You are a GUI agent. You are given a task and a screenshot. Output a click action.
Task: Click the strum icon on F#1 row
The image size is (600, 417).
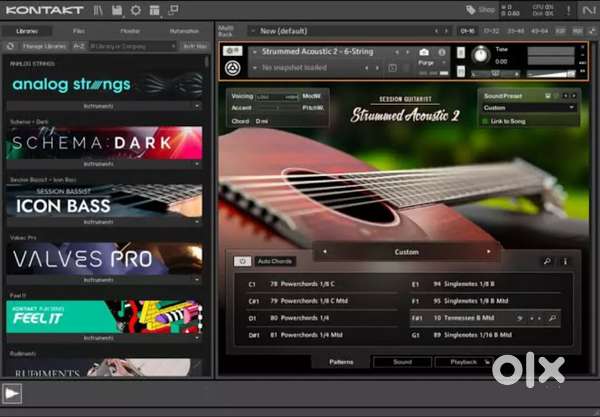[x=520, y=318]
